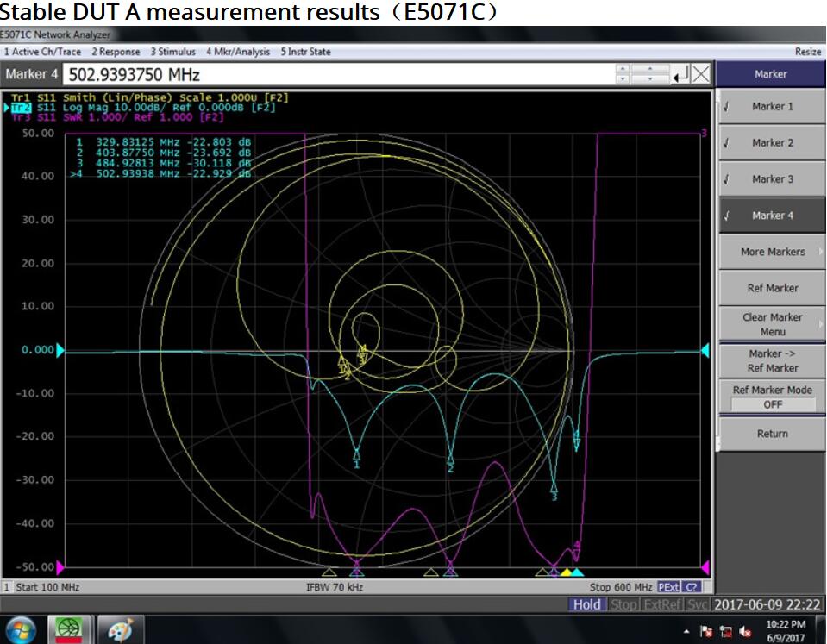Click the Stop 600 MHz readout
Image resolution: width=827 pixels, height=644 pixels.
click(621, 587)
